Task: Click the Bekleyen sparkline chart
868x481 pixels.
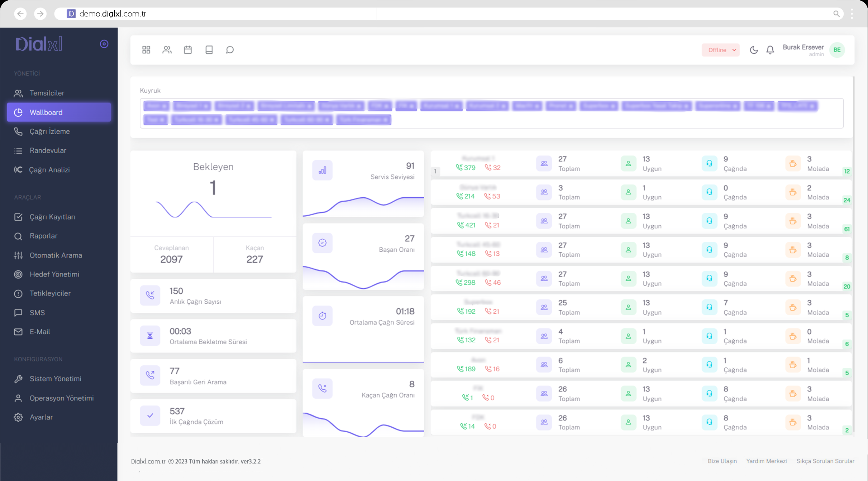Action: pyautogui.click(x=214, y=210)
